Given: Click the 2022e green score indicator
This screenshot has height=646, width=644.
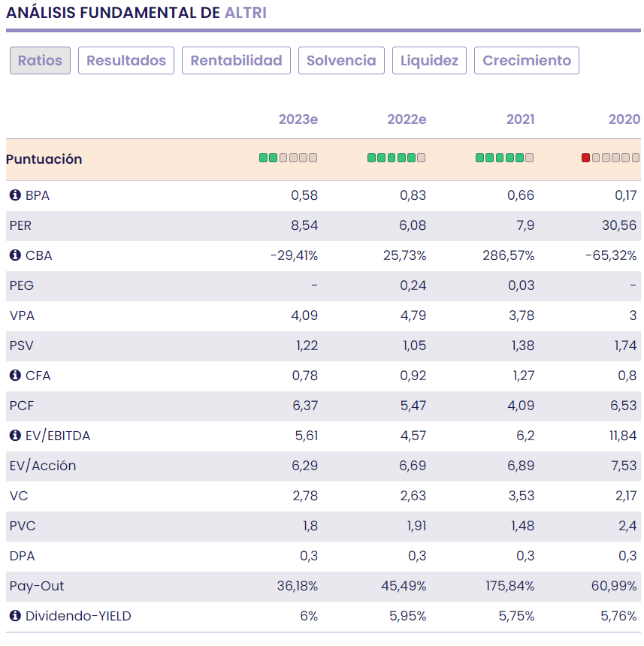Looking at the screenshot, I should tap(396, 158).
